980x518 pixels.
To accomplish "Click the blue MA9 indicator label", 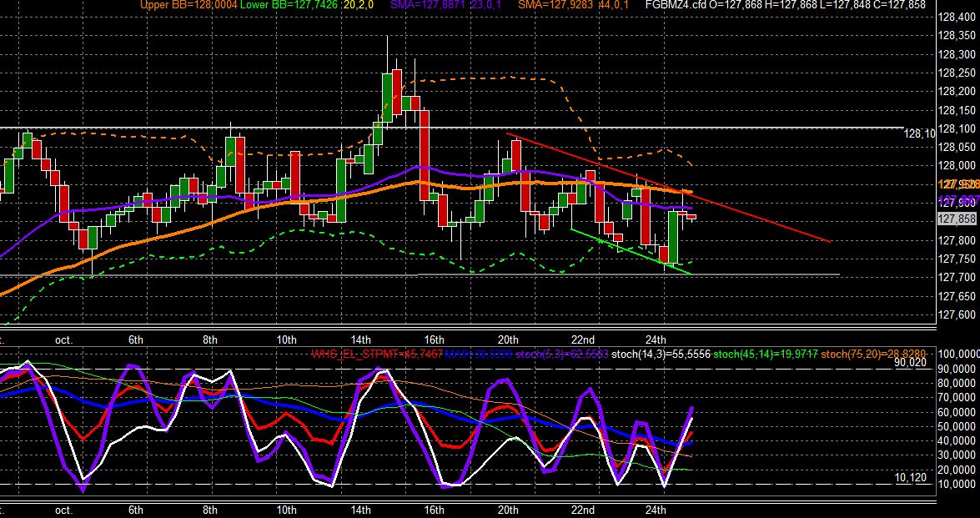I will coord(480,355).
